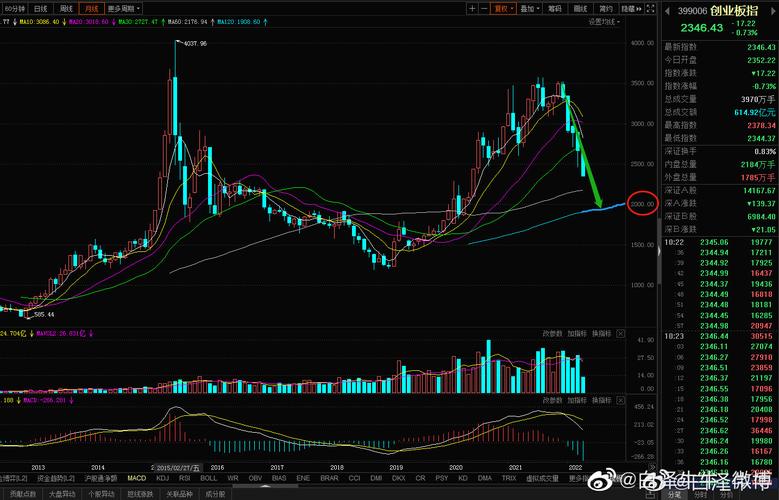Viewport: 779px width, 500px height.
Task: Select the BOLL indicator
Action: (209, 479)
